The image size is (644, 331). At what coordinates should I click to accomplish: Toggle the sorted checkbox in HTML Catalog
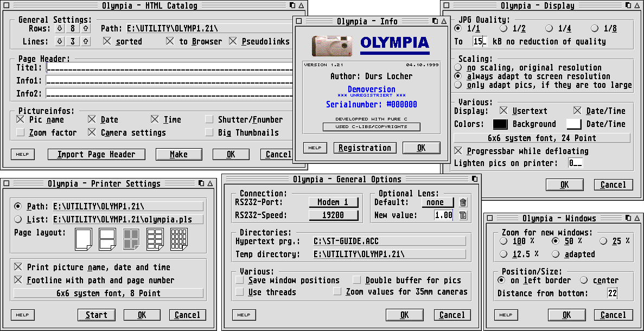coord(107,41)
